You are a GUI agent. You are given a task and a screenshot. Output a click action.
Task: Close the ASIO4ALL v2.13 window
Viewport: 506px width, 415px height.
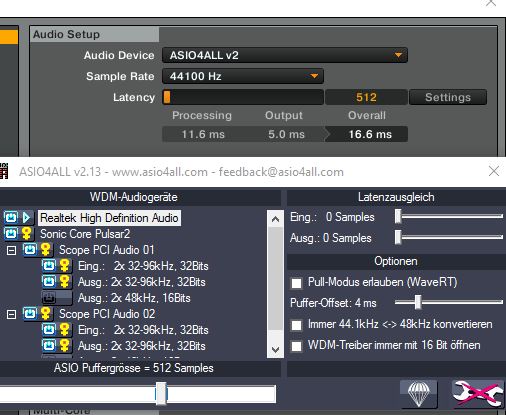click(494, 171)
